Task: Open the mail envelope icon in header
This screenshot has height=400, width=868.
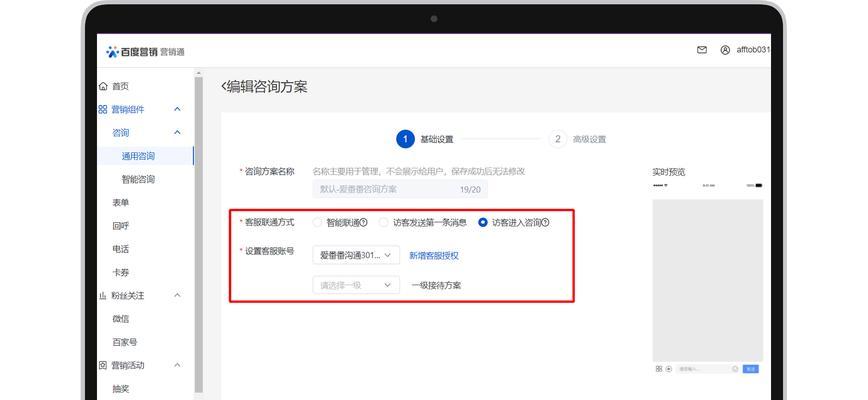Action: click(x=702, y=50)
